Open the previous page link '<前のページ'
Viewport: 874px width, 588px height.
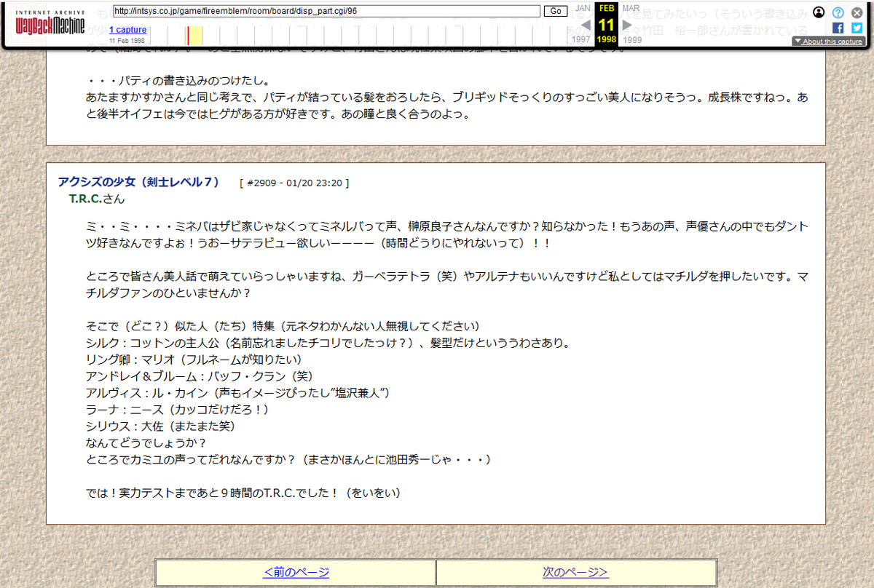(296, 572)
